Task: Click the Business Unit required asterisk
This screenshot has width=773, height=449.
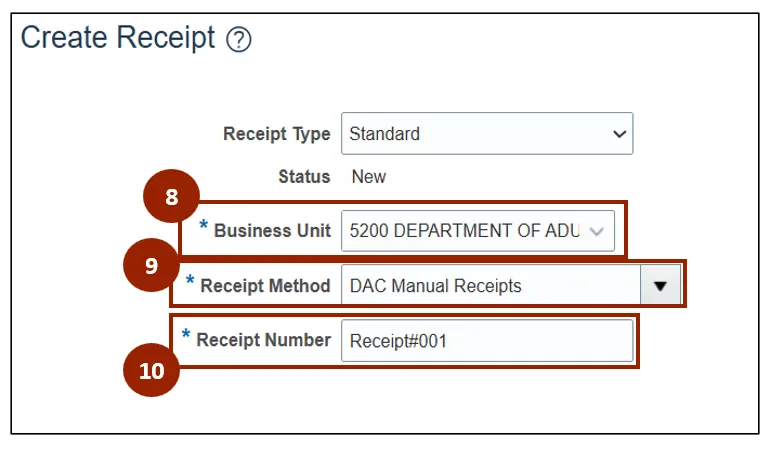Action: pos(204,227)
